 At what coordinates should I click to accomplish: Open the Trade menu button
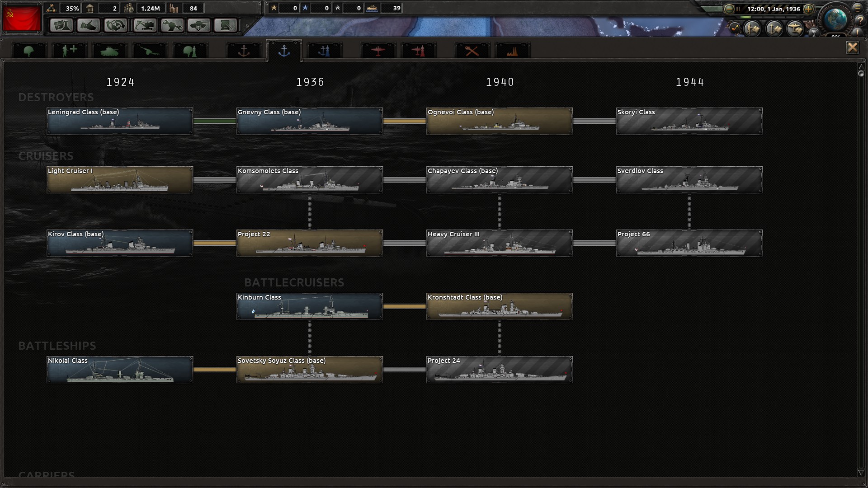pos(116,25)
